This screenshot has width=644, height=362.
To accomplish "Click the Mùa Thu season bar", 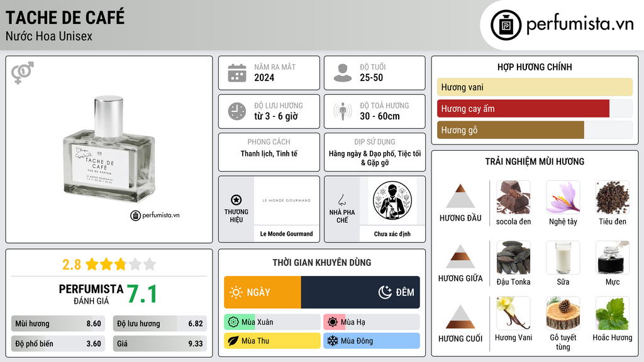I will tap(272, 341).
